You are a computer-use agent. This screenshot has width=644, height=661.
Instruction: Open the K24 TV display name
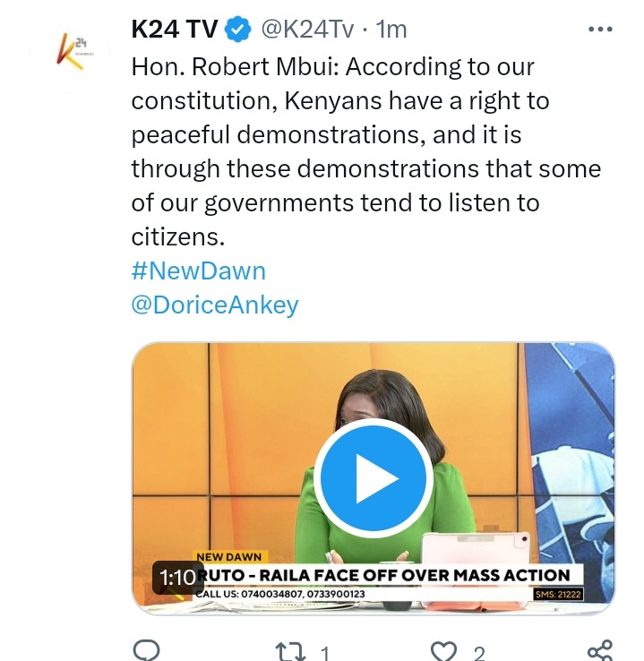tap(175, 29)
